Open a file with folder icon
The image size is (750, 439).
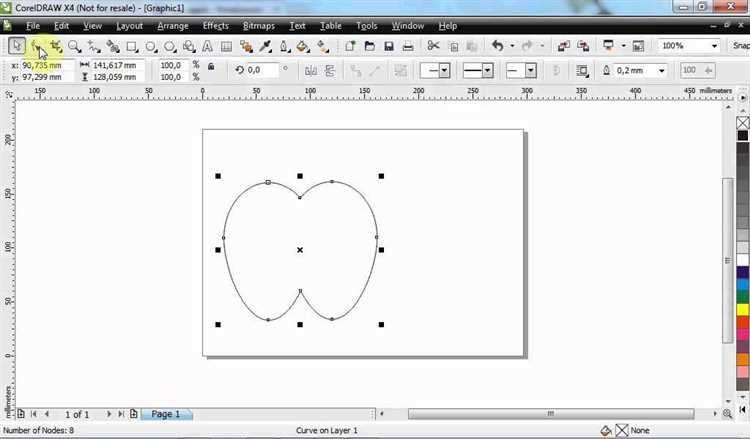pos(370,46)
